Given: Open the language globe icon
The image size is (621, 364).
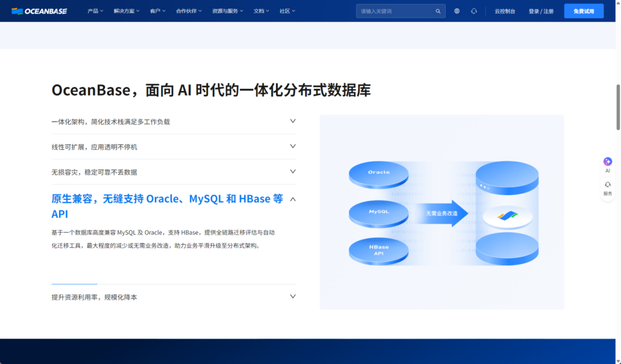Looking at the screenshot, I should [457, 11].
